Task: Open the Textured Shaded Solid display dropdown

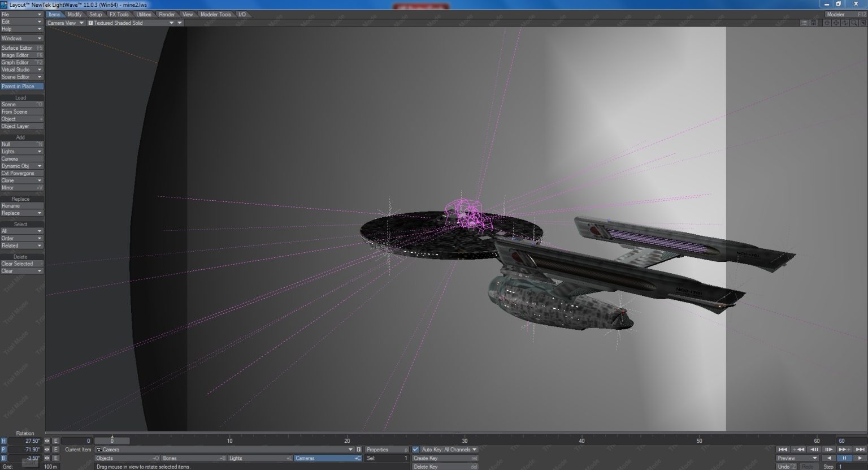Action: [x=171, y=23]
